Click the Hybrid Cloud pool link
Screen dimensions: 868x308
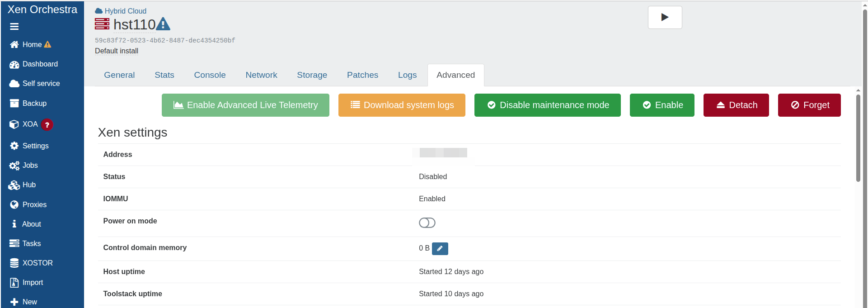[125, 11]
